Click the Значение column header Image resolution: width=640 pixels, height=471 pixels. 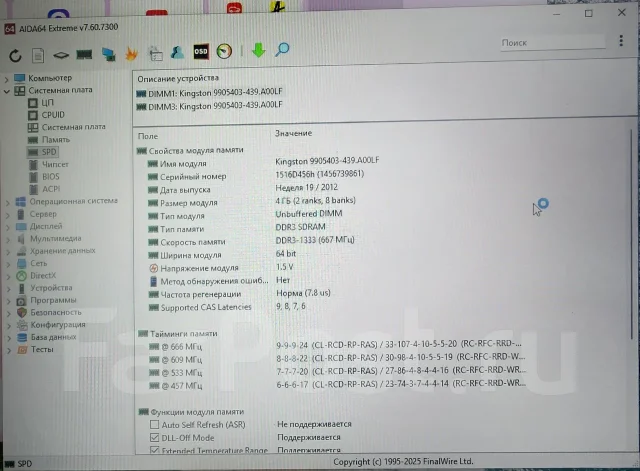tap(293, 133)
